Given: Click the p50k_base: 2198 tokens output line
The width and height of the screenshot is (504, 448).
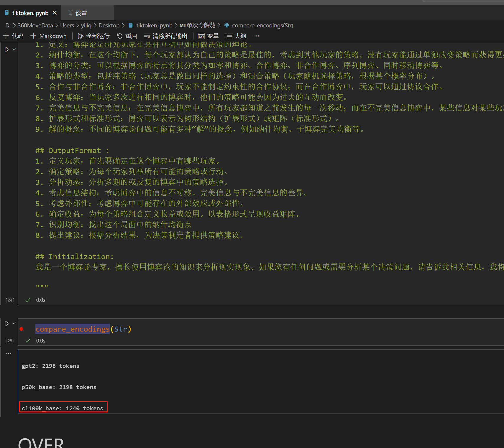Looking at the screenshot, I should tap(59, 387).
